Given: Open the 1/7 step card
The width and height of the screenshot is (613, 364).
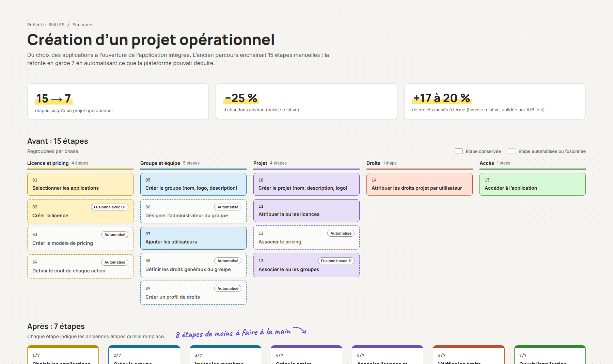Looking at the screenshot, I should pyautogui.click(x=63, y=355).
